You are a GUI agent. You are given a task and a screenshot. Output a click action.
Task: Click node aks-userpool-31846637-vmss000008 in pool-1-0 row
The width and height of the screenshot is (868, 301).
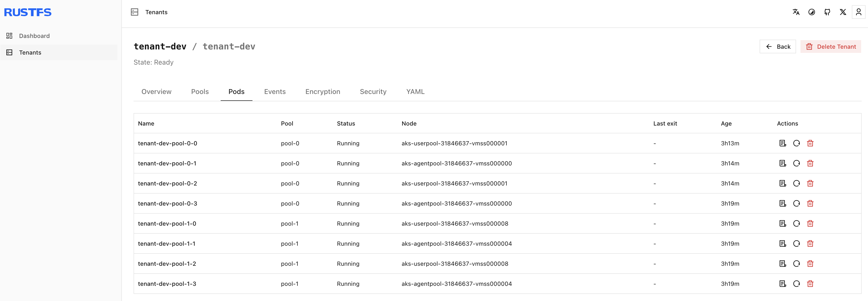[455, 223]
